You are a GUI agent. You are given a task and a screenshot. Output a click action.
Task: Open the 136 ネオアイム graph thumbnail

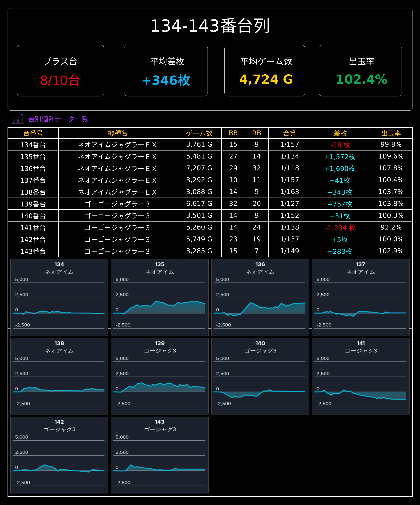(260, 297)
